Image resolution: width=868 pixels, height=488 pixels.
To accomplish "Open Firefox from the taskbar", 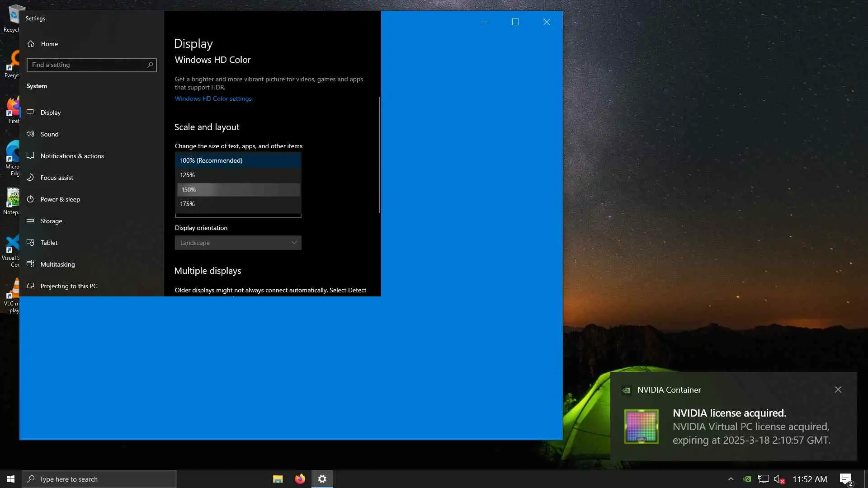I will pyautogui.click(x=300, y=479).
